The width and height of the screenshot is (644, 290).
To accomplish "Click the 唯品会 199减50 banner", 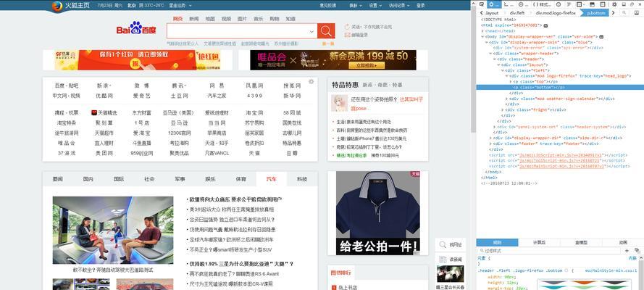I will tap(333, 60).
